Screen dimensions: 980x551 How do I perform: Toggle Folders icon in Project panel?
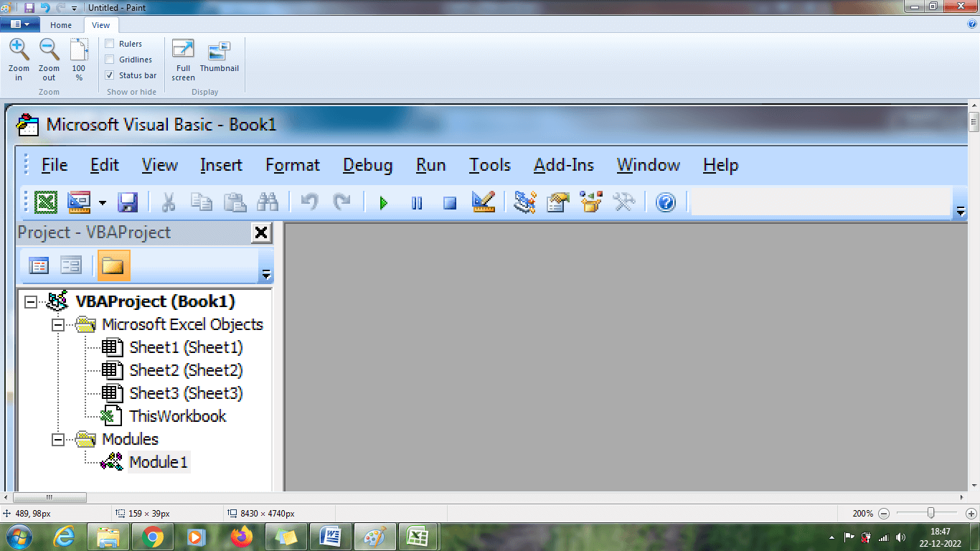click(113, 266)
